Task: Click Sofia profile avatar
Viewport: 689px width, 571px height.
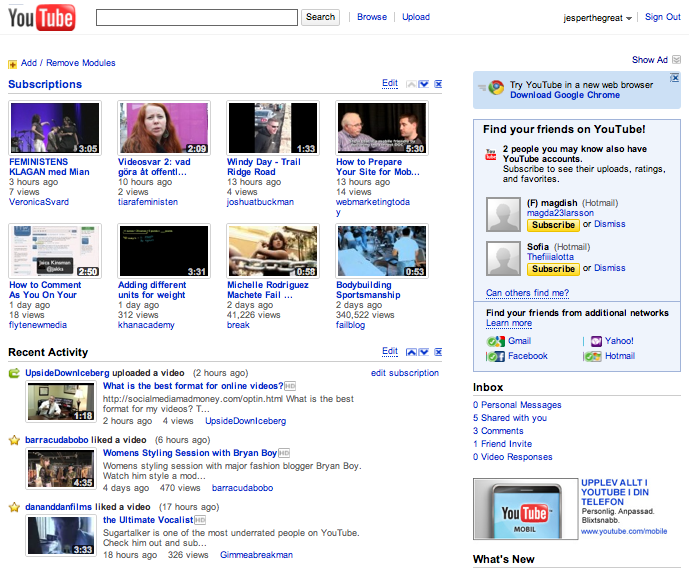Action: tap(503, 258)
